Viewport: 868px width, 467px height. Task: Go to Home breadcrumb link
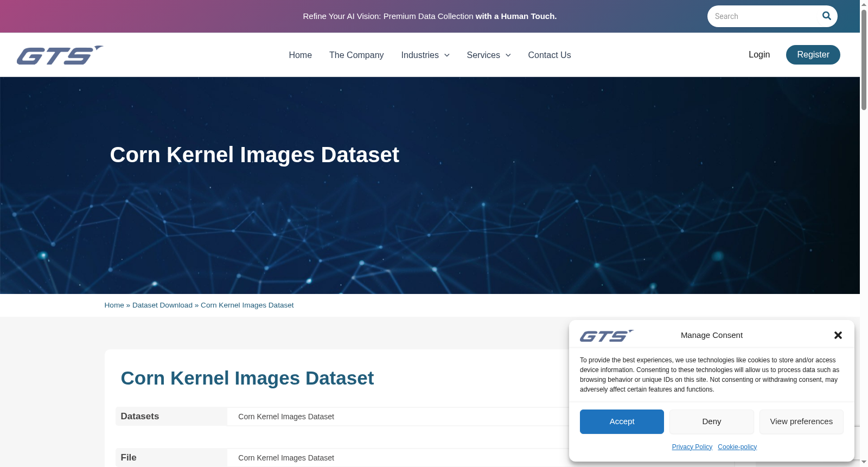coord(114,305)
